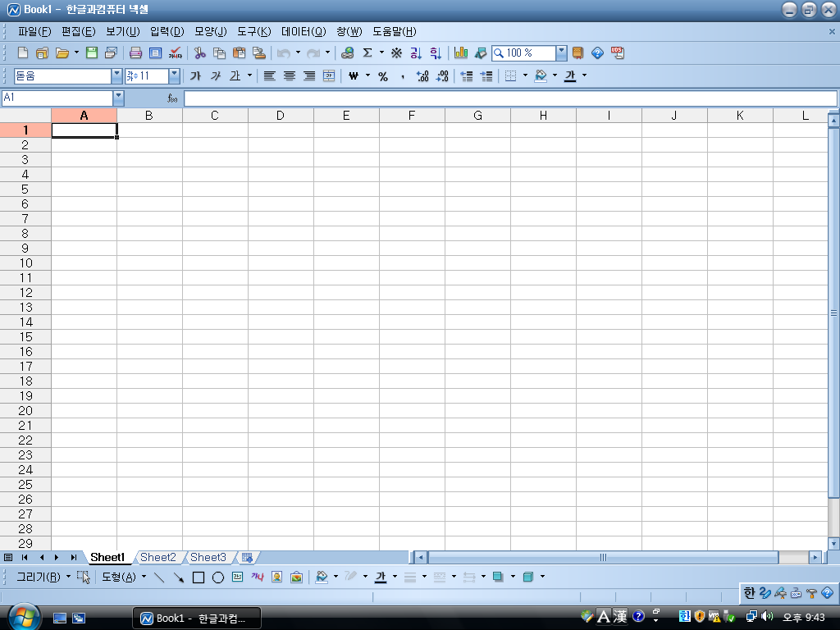Open help with the blue question icon

click(597, 53)
